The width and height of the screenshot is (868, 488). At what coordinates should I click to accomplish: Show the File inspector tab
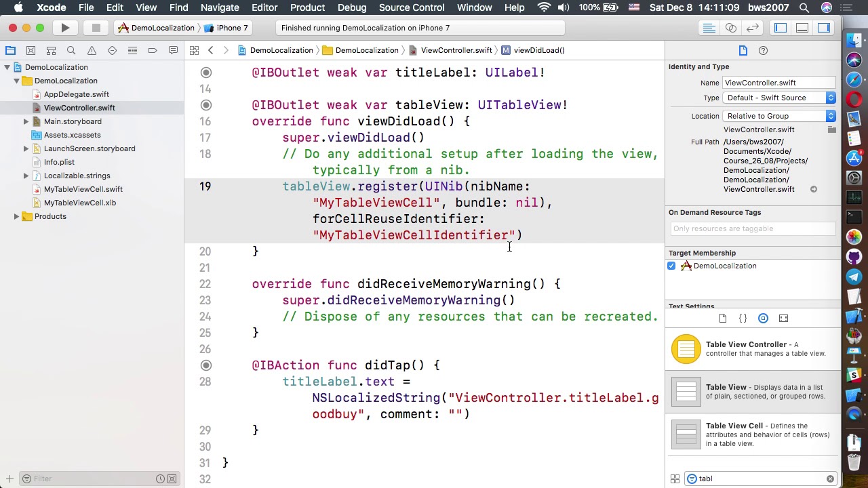(x=743, y=50)
